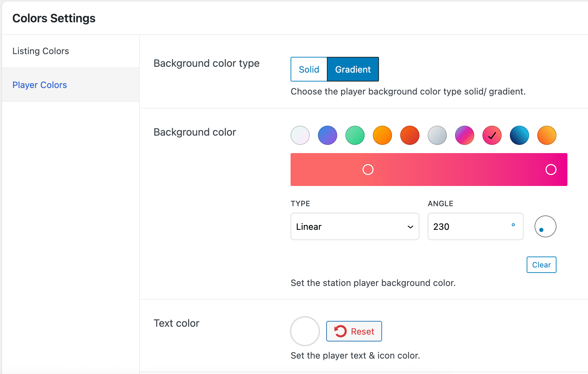588x374 pixels.
Task: Click the circular angle dial
Action: [545, 226]
